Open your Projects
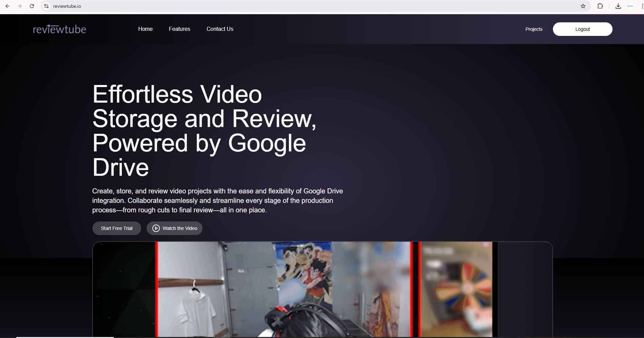 (534, 29)
